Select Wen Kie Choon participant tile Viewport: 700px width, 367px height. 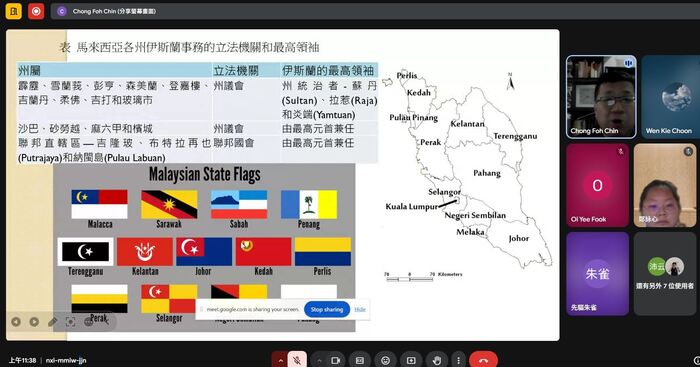(x=671, y=96)
